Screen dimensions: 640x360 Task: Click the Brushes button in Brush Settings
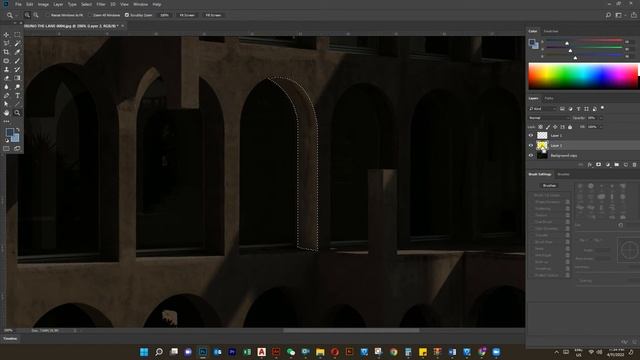click(x=549, y=186)
